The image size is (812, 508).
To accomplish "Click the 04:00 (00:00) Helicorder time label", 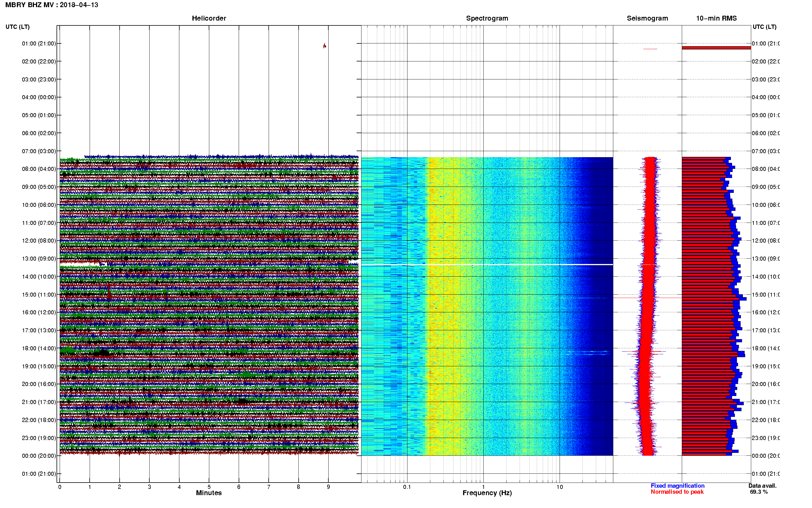I will 39,97.
